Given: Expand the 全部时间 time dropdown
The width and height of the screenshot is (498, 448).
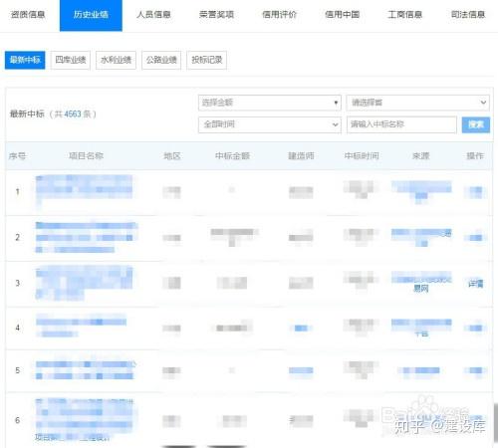Looking at the screenshot, I should pyautogui.click(x=270, y=124).
